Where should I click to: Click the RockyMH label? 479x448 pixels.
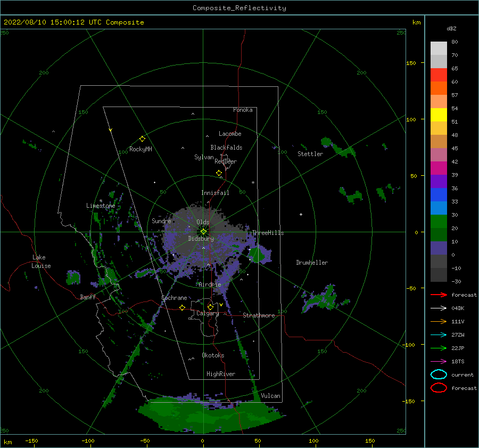click(x=141, y=149)
